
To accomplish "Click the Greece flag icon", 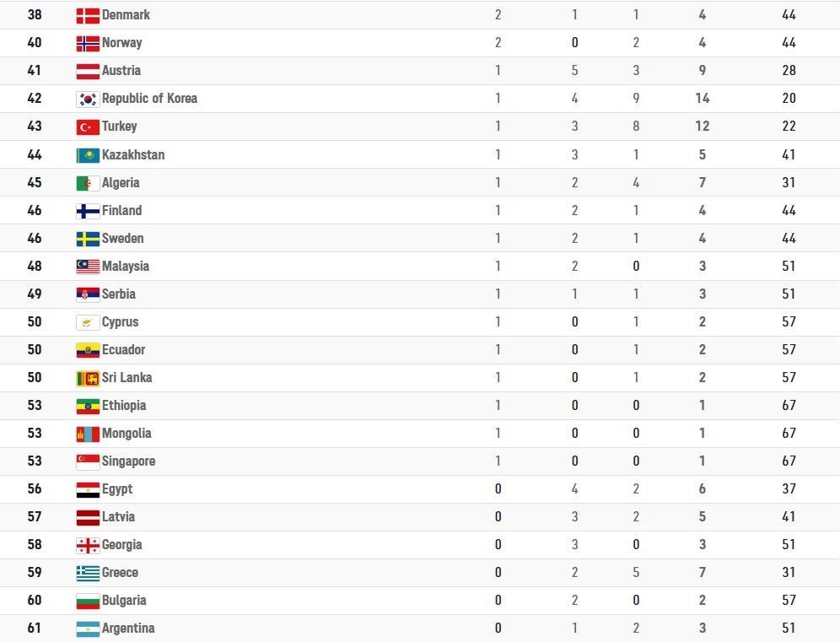I will tap(88, 573).
